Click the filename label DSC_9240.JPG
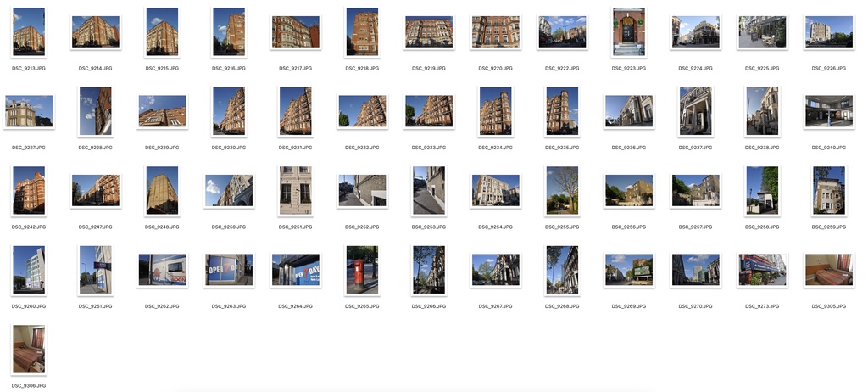This screenshot has height=392, width=868. (829, 148)
